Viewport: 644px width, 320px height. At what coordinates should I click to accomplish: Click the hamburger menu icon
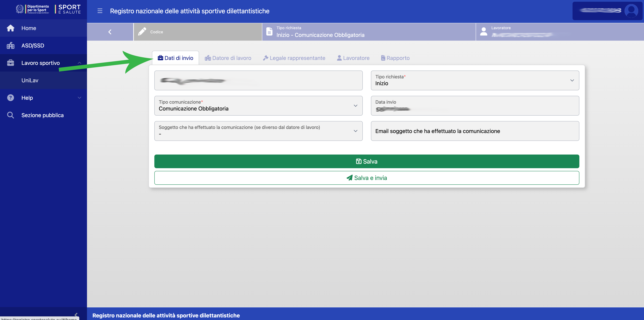(x=100, y=11)
